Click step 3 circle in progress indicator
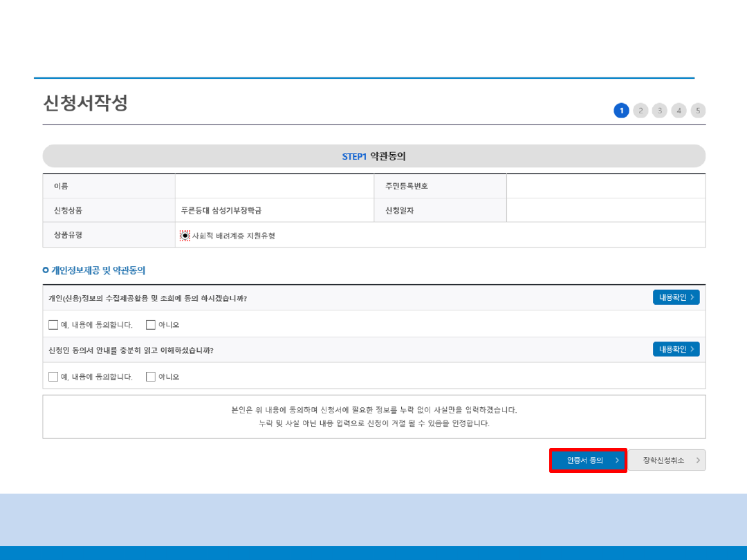The image size is (747, 560). click(660, 111)
